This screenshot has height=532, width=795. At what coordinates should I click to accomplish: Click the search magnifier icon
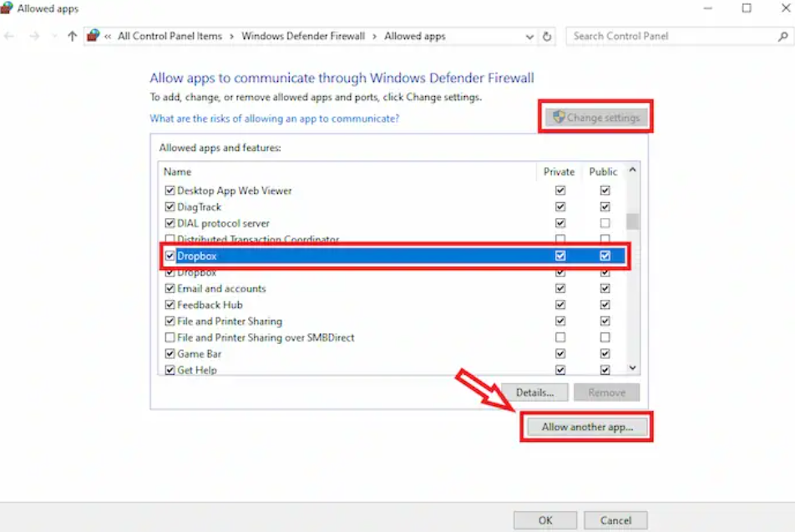click(782, 36)
